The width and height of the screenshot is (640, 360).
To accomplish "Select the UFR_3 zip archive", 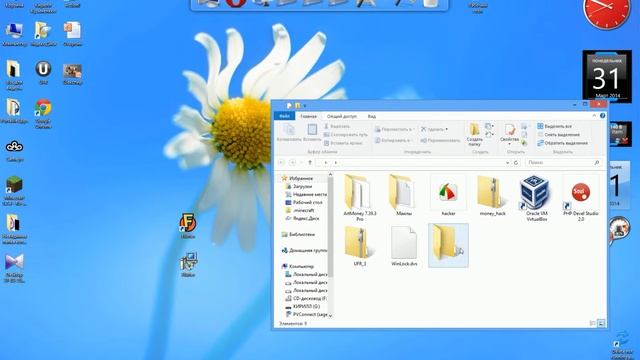I will [359, 246].
